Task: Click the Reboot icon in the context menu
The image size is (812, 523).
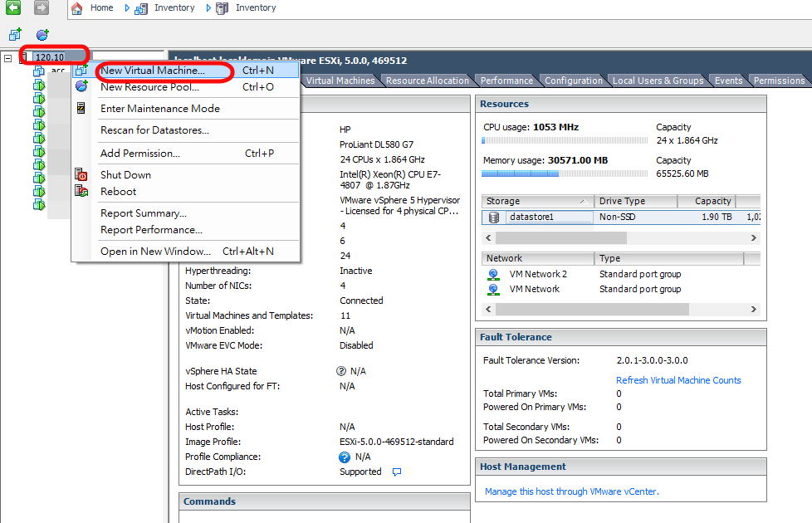Action: [81, 192]
